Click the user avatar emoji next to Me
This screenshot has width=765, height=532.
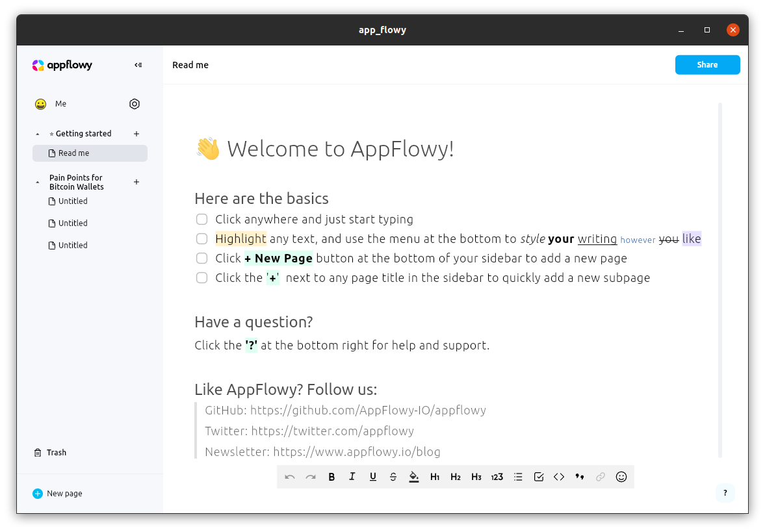click(x=40, y=104)
